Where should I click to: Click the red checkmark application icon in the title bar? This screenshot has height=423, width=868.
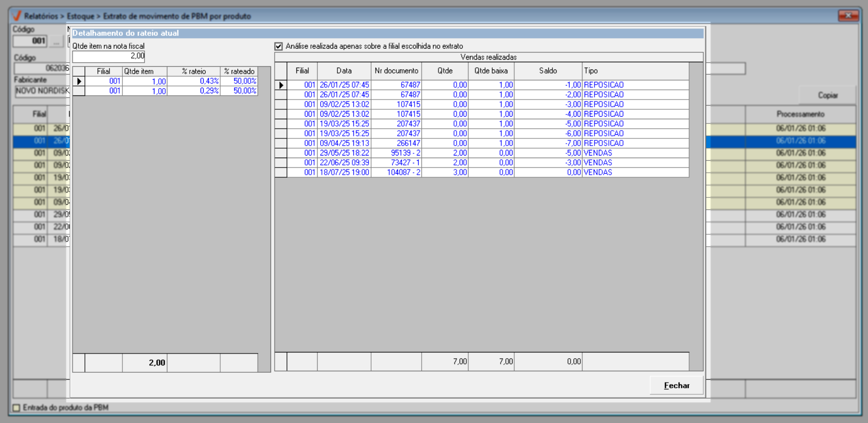(x=17, y=16)
